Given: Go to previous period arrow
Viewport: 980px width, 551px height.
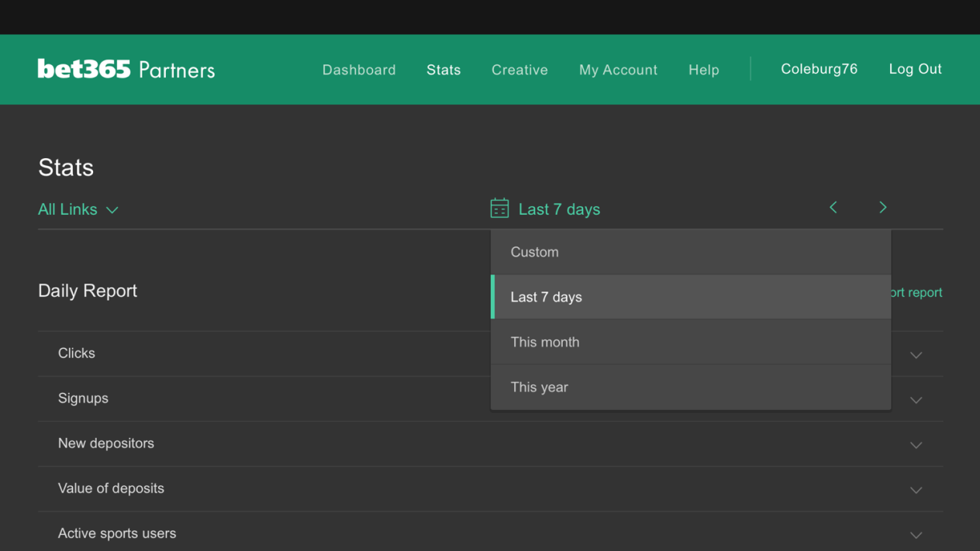Looking at the screenshot, I should (x=833, y=208).
